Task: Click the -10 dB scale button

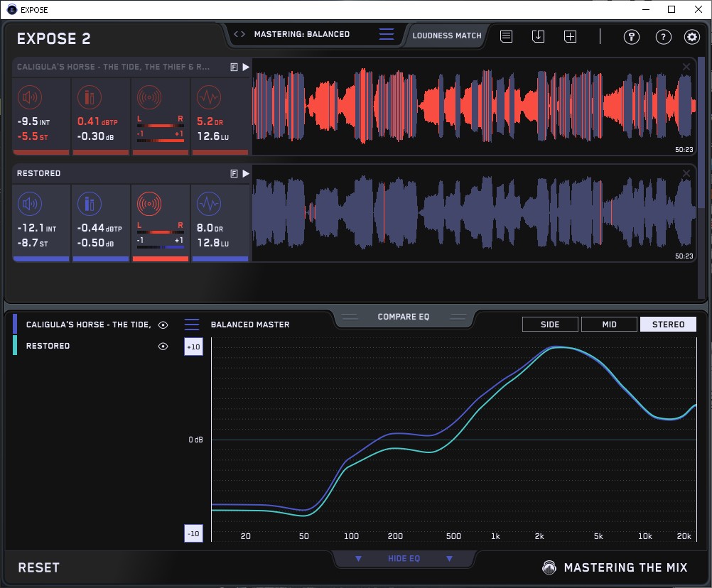Action: [193, 533]
